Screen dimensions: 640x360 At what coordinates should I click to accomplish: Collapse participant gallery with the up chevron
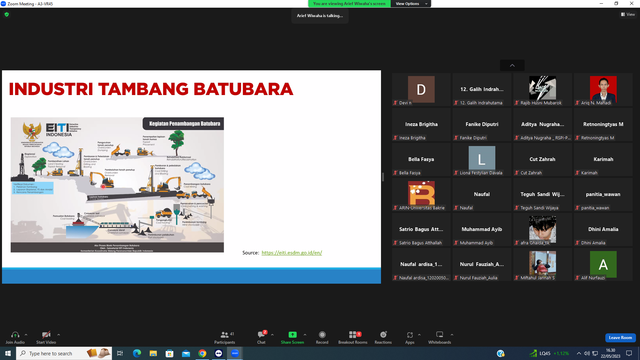point(512,65)
